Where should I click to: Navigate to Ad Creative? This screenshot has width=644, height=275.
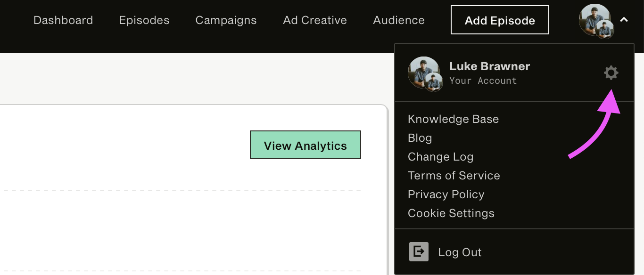(x=315, y=20)
